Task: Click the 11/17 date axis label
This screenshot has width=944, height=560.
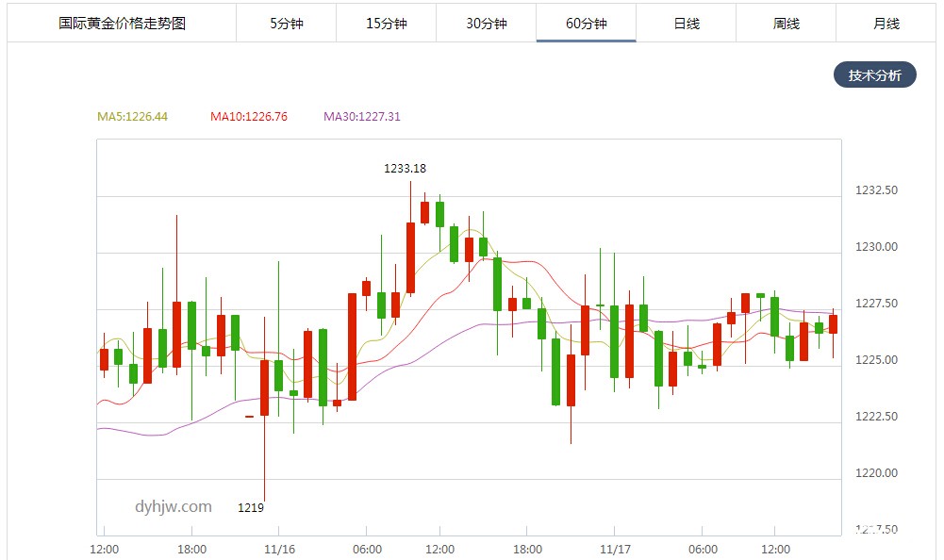Action: tap(614, 549)
